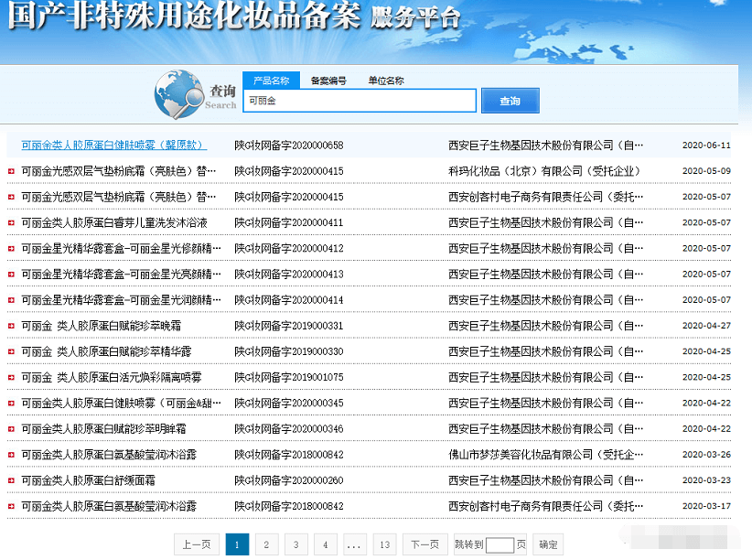This screenshot has height=560, width=752.
Task: Click the globe magnifier search icon
Action: pos(178,94)
